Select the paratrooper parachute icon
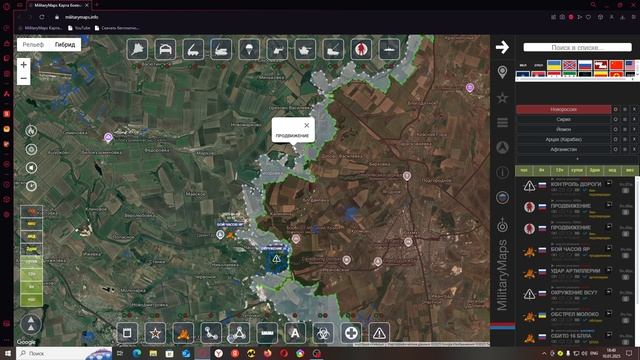 (249, 49)
